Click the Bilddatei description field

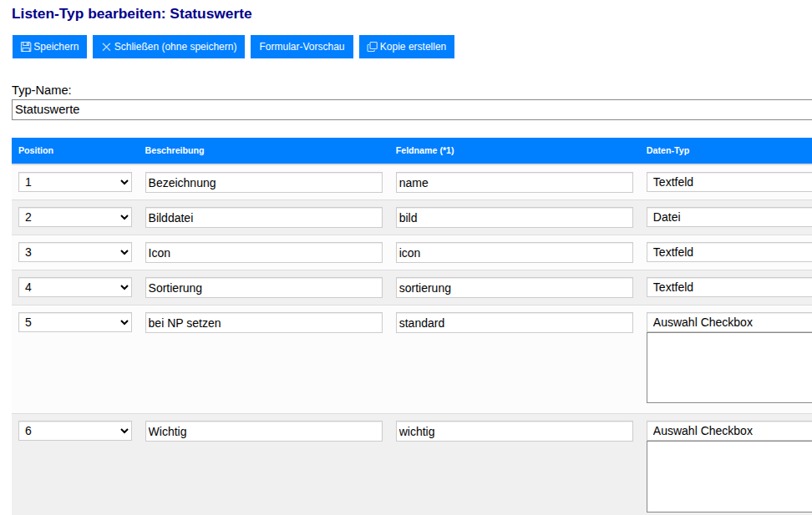(263, 217)
